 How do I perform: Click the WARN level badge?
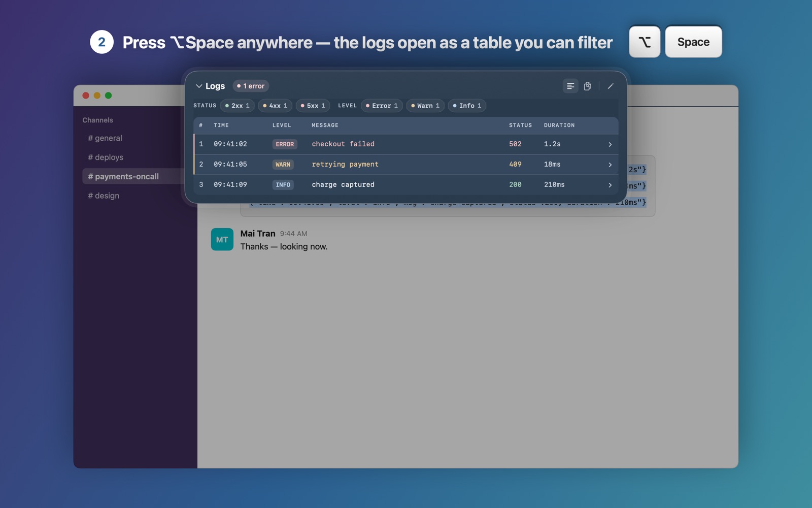tap(283, 165)
